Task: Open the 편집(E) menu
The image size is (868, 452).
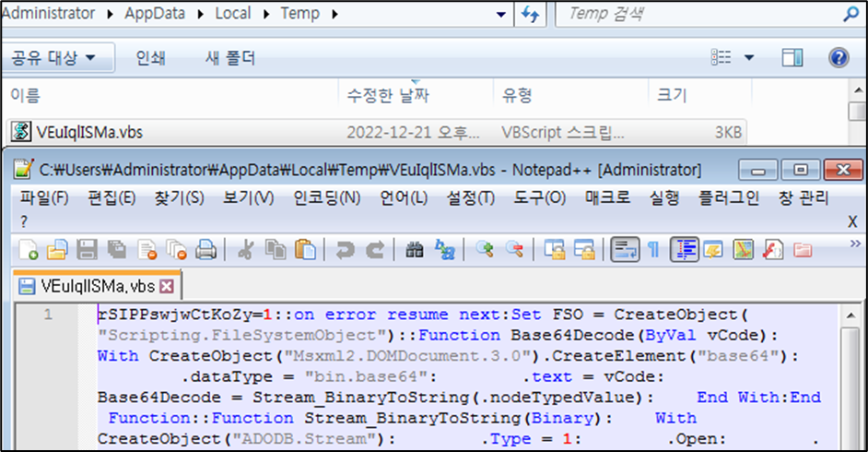Action: click(x=111, y=197)
